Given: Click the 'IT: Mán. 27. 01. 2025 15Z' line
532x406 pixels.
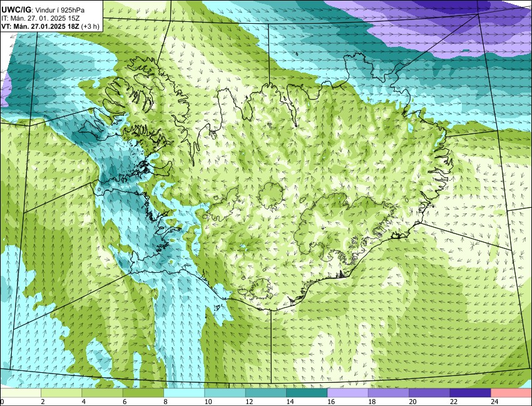Looking at the screenshot, I should (41, 19).
